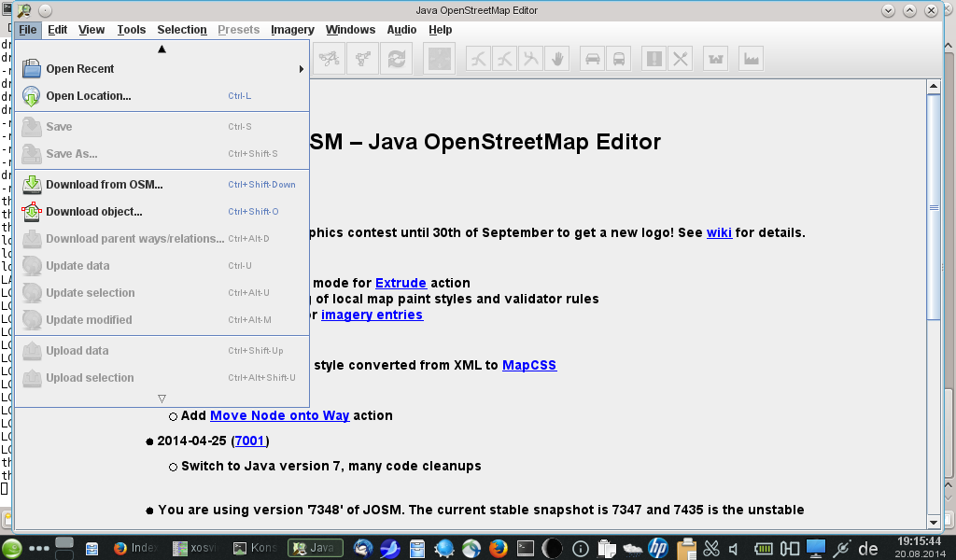The image size is (956, 560).
Task: Open the Selection menu
Action: [x=182, y=30]
